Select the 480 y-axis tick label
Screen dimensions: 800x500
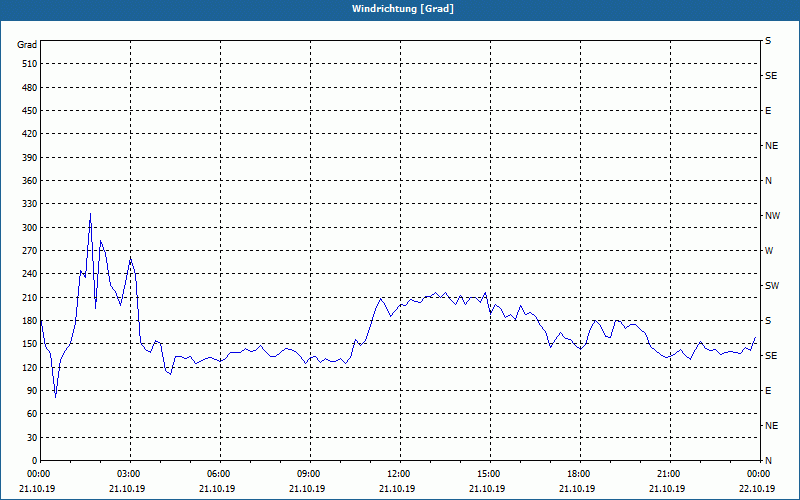point(30,88)
